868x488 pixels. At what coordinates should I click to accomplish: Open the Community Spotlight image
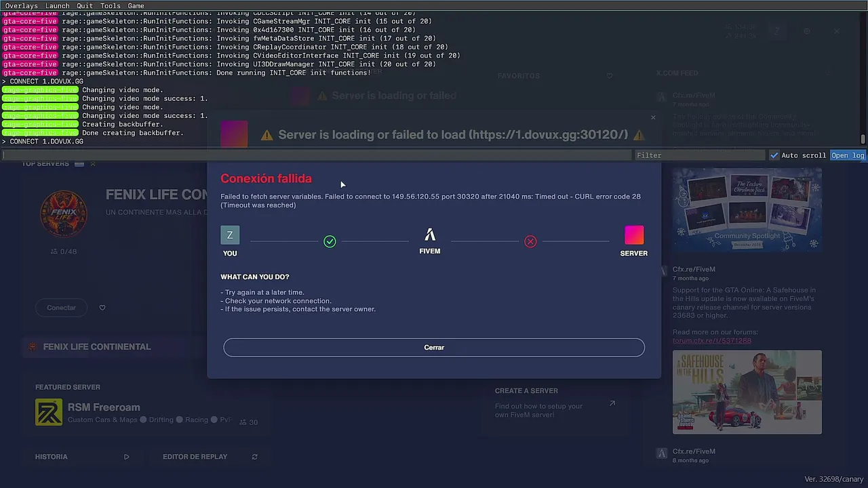coord(747,209)
